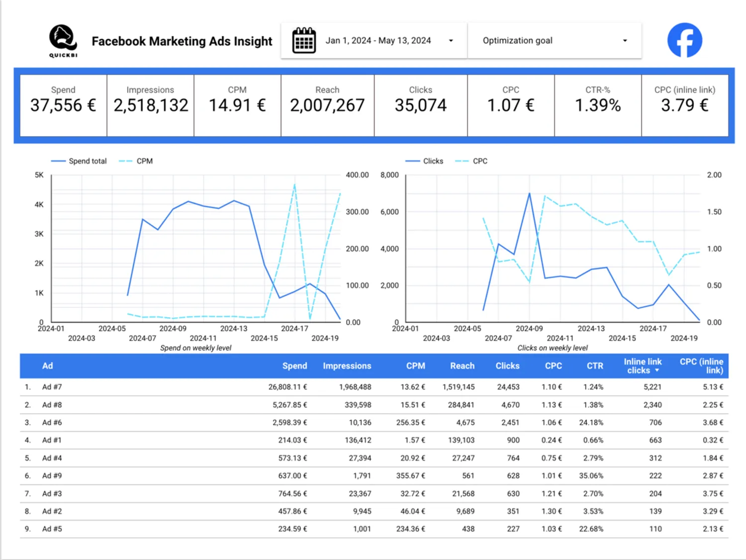This screenshot has height=560, width=746.
Task: Click CPM value 256.35 € for Ad #6
Action: pyautogui.click(x=410, y=423)
